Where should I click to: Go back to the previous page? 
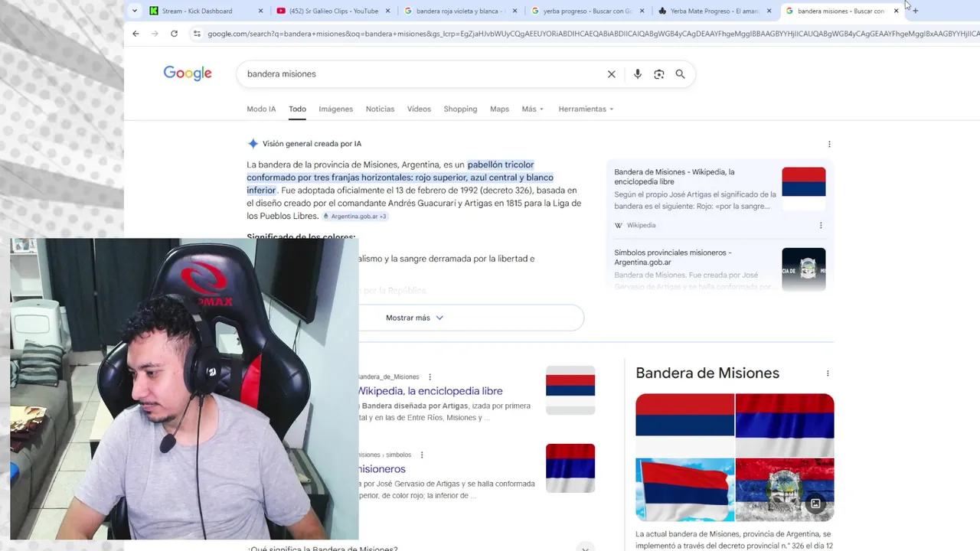click(x=136, y=34)
